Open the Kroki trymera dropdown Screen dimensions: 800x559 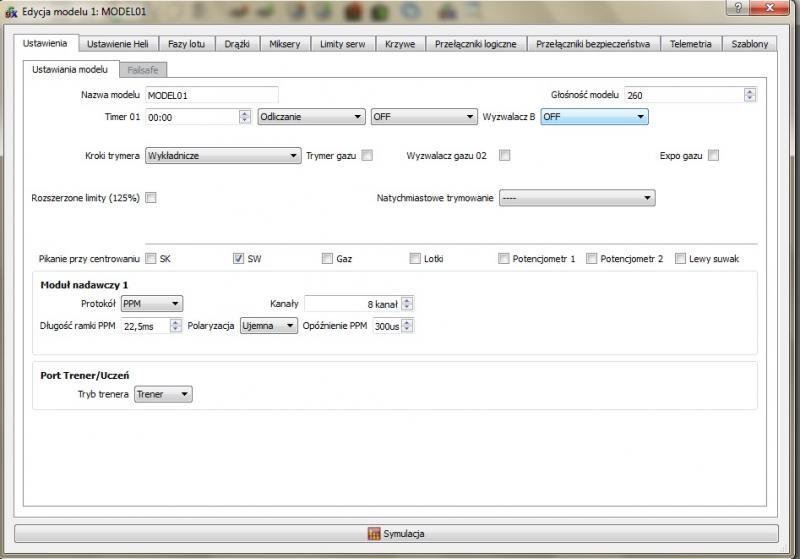click(x=222, y=155)
